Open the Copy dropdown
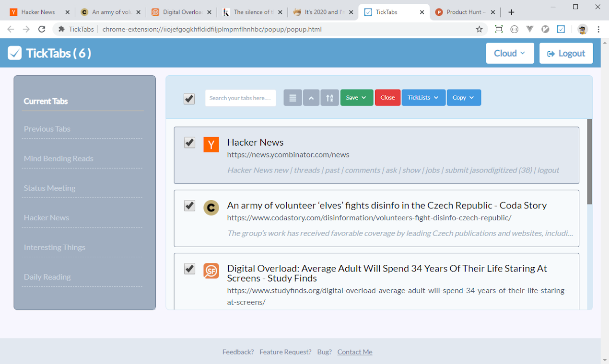609x364 pixels. (x=464, y=98)
